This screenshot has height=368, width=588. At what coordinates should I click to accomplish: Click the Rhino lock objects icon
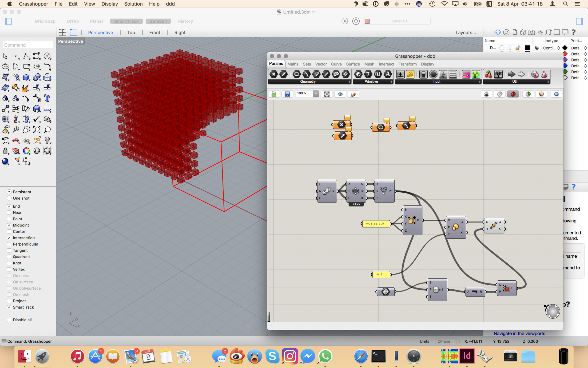pyautogui.click(x=5, y=151)
